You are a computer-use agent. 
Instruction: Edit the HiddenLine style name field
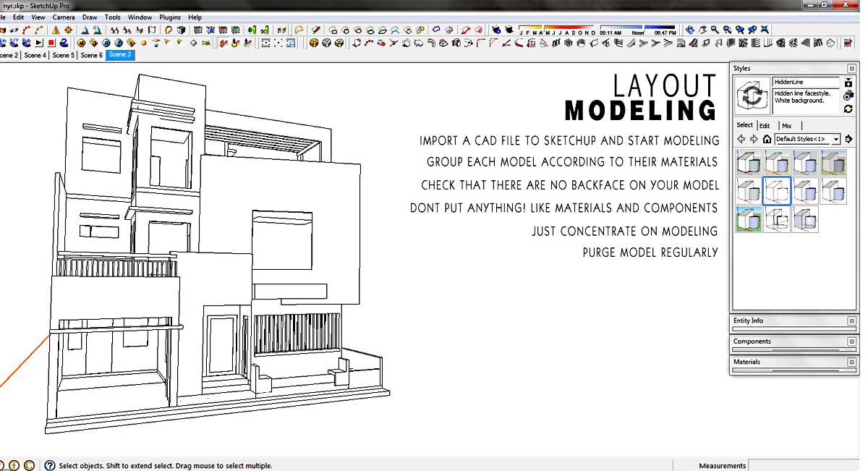807,82
